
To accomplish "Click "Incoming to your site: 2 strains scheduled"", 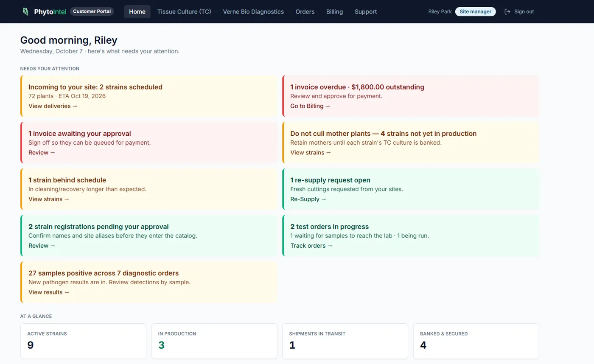I will click(95, 87).
